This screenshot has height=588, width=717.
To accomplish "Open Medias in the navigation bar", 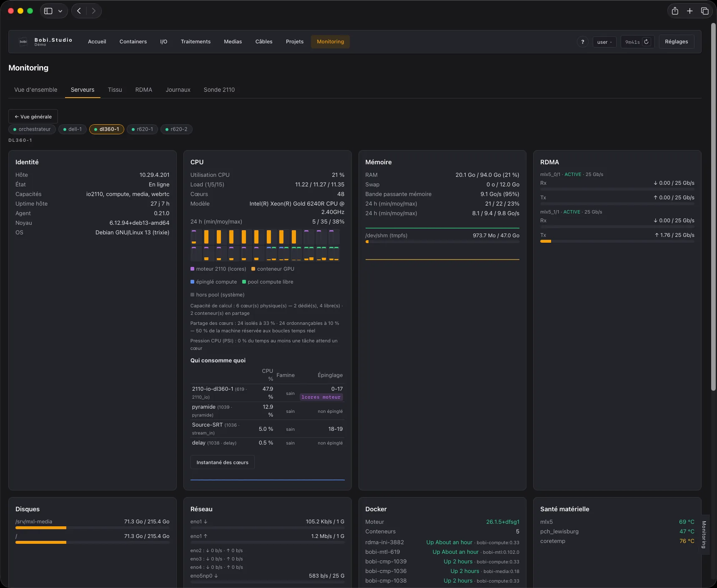I will click(233, 42).
